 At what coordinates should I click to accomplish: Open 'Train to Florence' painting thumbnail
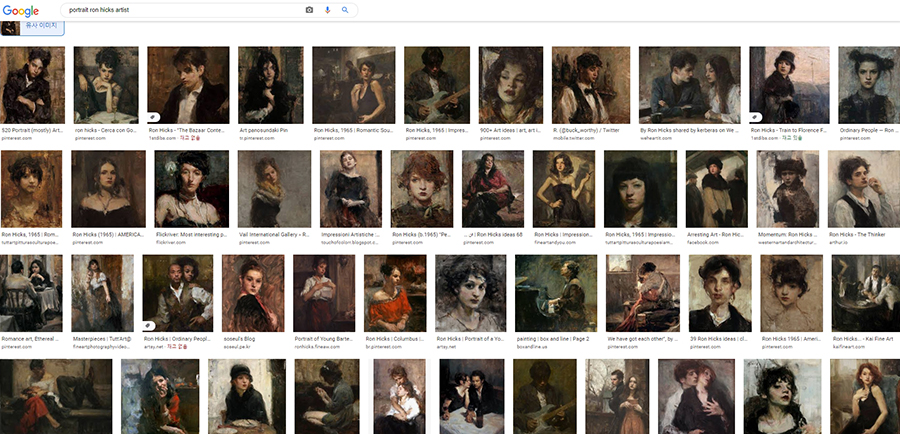(789, 85)
